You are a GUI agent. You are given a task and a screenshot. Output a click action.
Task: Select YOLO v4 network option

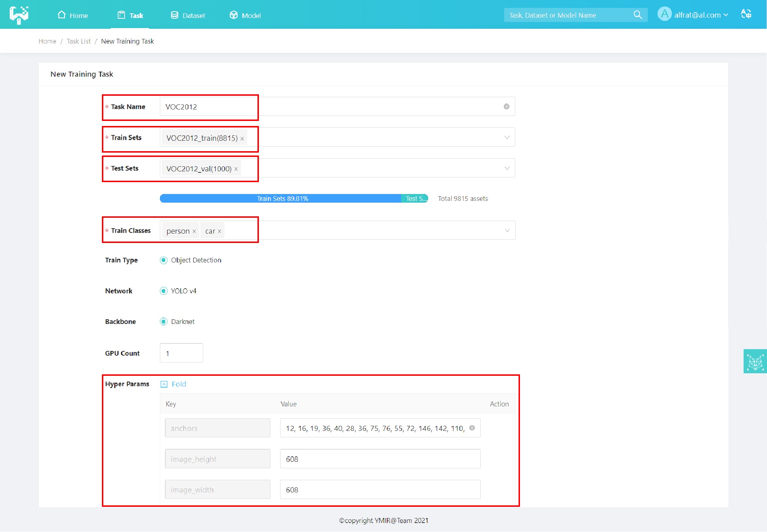pyautogui.click(x=164, y=291)
